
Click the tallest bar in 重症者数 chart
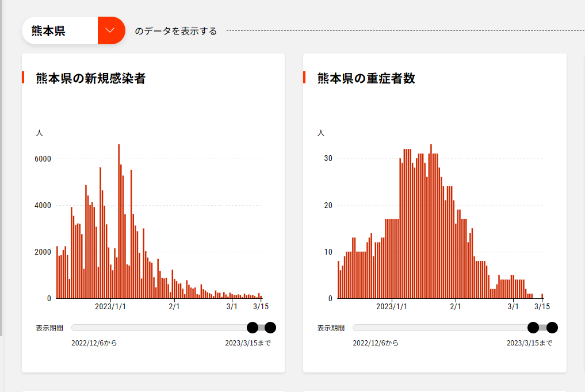(431, 221)
